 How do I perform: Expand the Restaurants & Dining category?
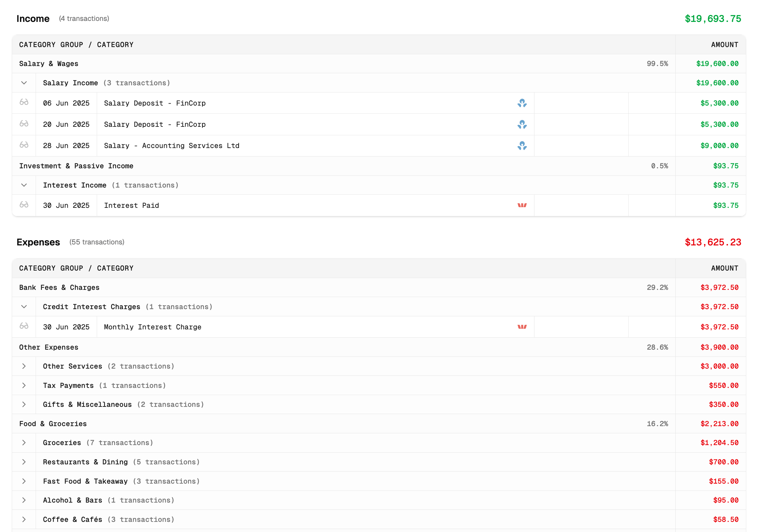[24, 462]
